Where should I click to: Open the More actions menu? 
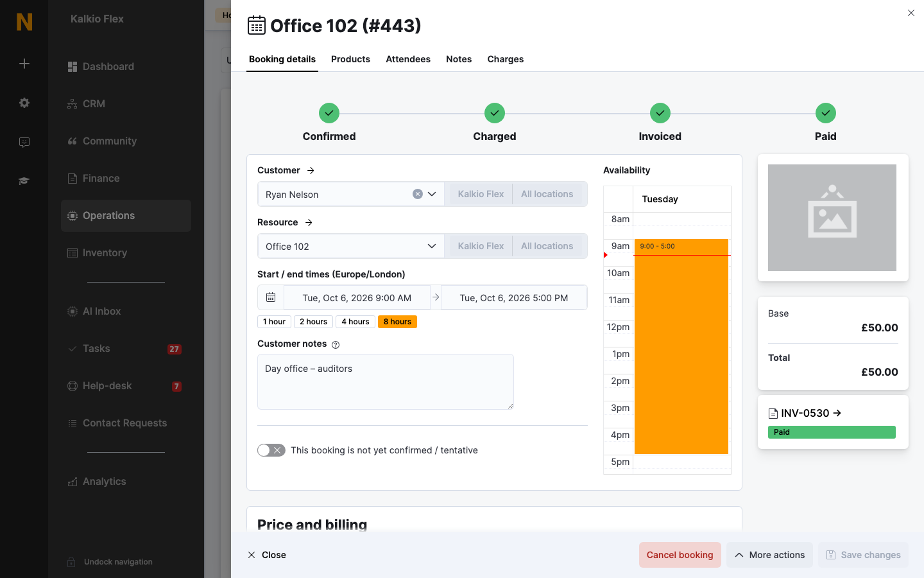coord(770,555)
